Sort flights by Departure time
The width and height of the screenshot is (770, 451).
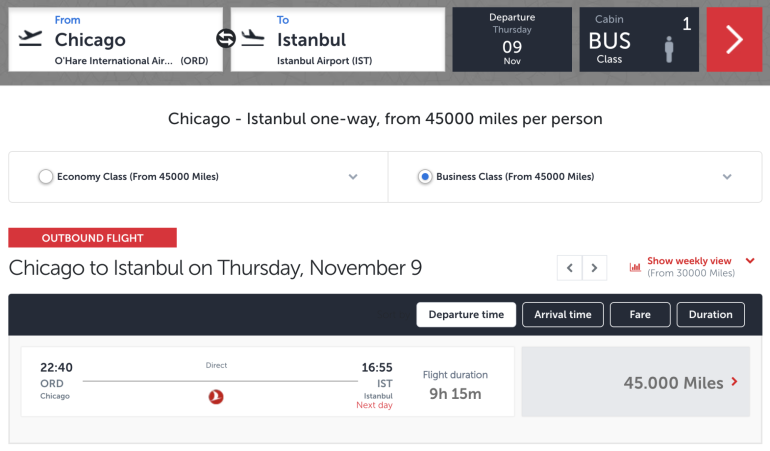[x=466, y=315]
